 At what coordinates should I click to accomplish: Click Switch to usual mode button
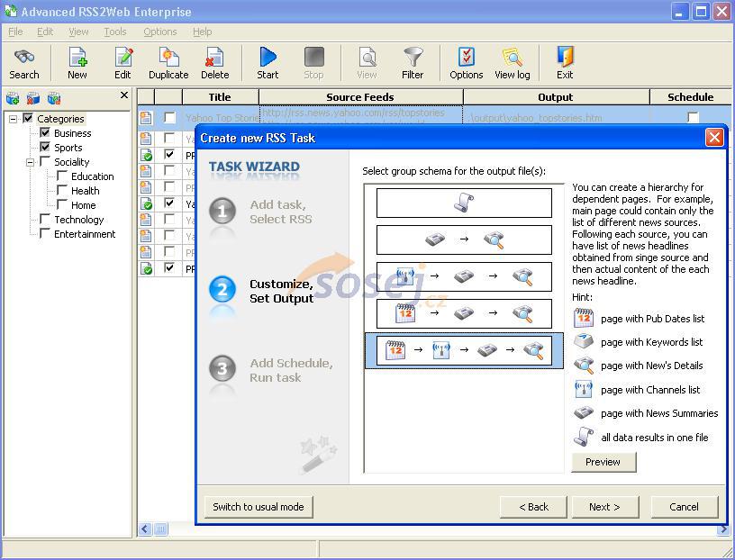click(x=259, y=507)
